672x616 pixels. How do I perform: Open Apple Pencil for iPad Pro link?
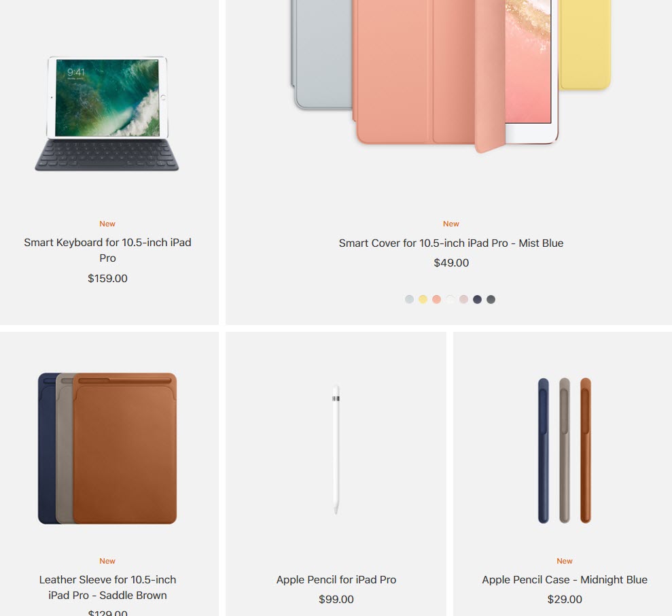(336, 579)
